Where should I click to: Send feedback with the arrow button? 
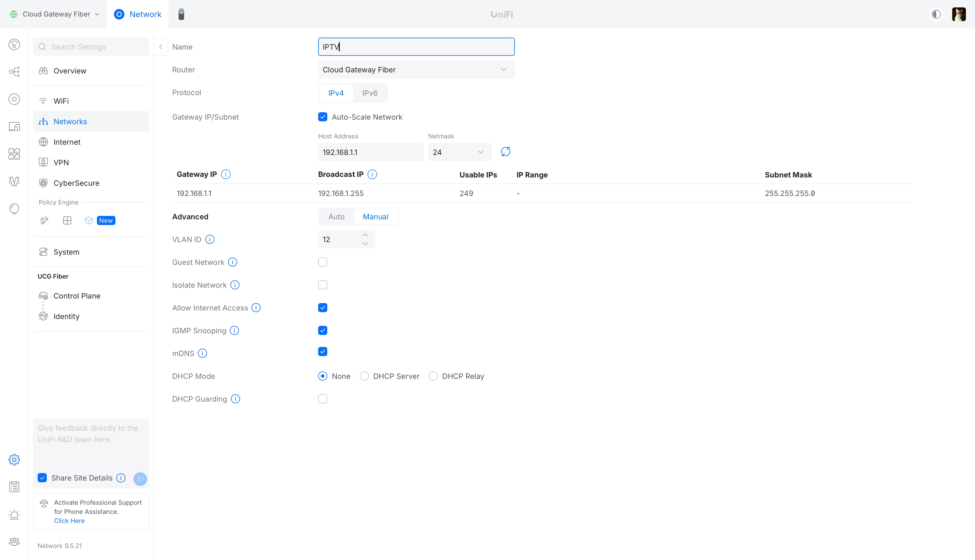pyautogui.click(x=140, y=479)
